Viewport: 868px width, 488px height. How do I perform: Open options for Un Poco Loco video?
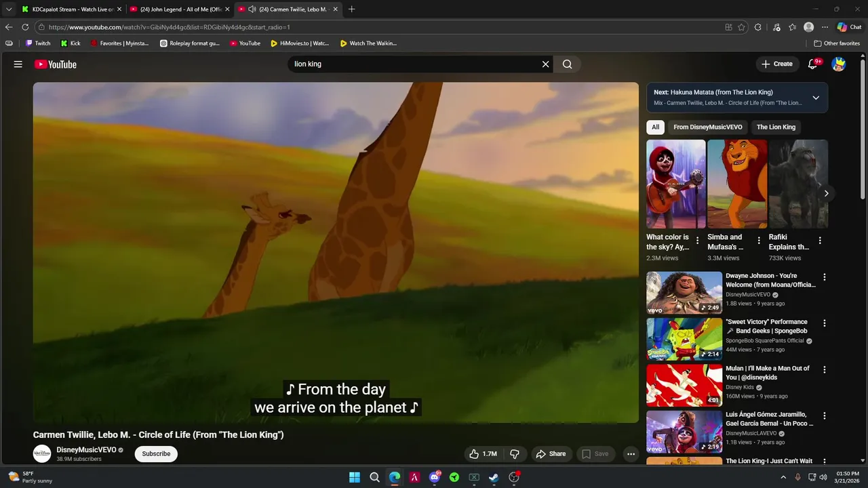(825, 416)
